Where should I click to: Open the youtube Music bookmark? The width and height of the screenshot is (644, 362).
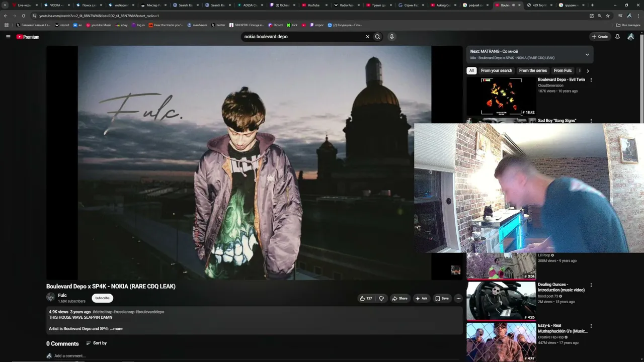(x=99, y=25)
